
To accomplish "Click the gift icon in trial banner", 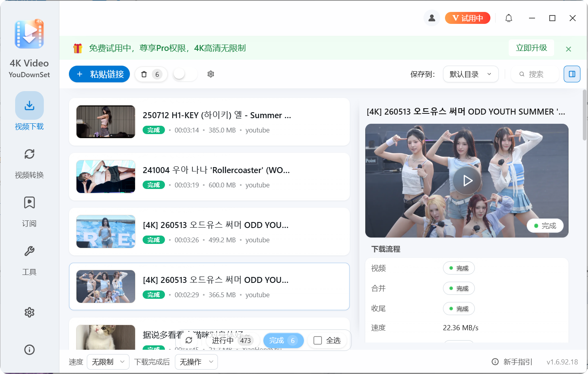I will (x=78, y=48).
